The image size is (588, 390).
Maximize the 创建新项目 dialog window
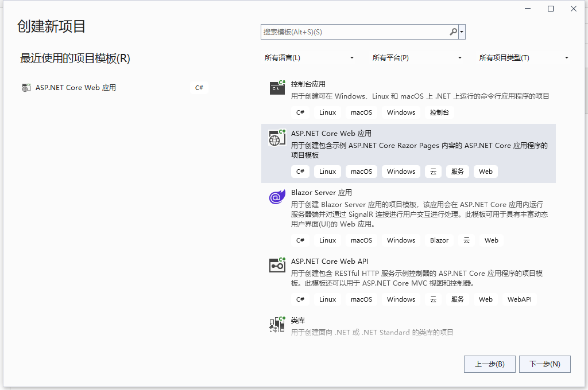pos(551,9)
